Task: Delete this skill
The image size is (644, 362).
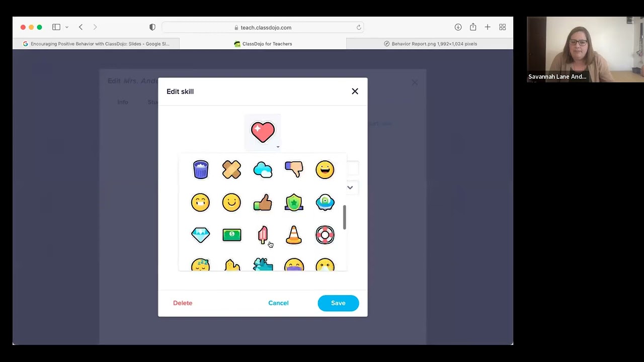Action: click(x=183, y=303)
